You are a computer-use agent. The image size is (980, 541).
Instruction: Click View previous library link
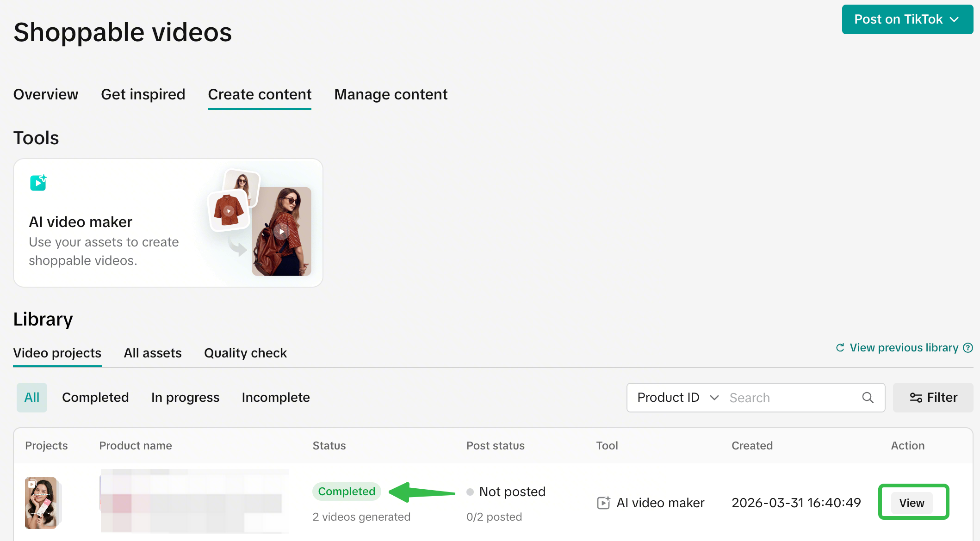(x=904, y=348)
